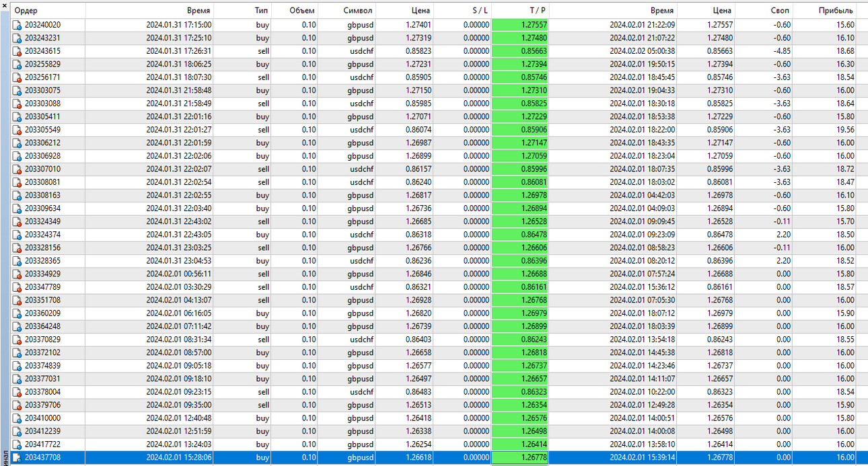Select open time 2024.02.01 09:23:15
868x466 pixels.
179,392
